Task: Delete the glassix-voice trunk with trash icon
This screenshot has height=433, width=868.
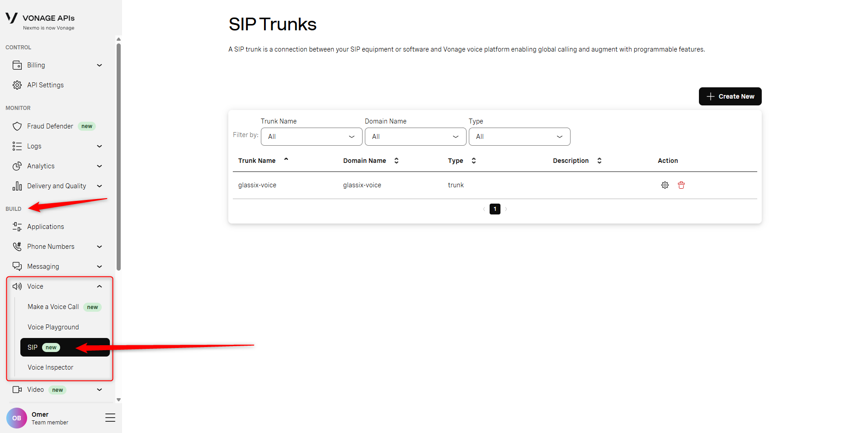Action: [681, 185]
